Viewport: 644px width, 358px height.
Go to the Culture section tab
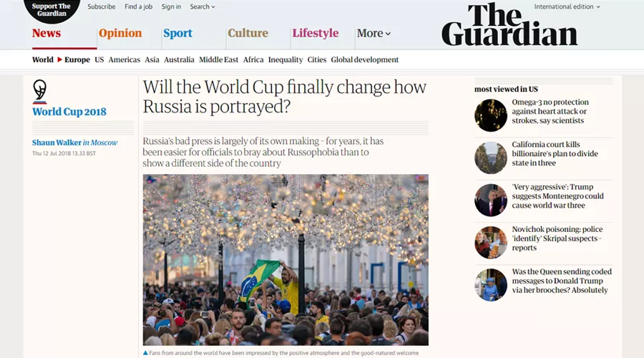pyautogui.click(x=248, y=33)
